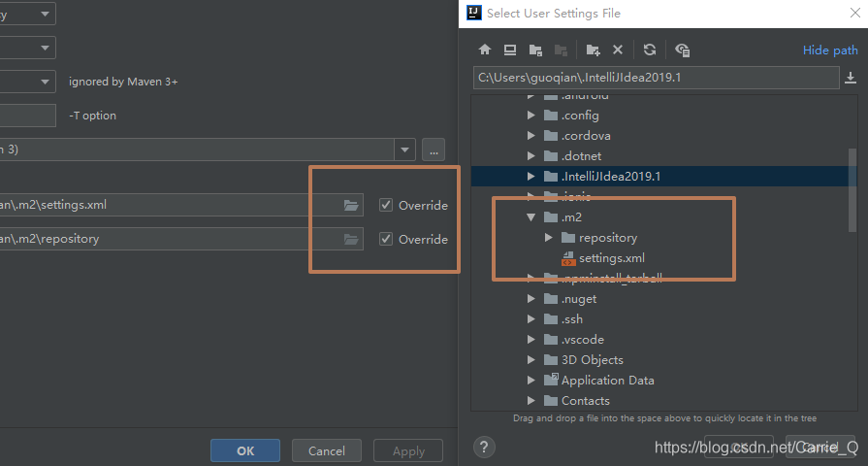Browse for user settings file folder icon
Viewport: 868px width, 466px height.
click(x=351, y=206)
